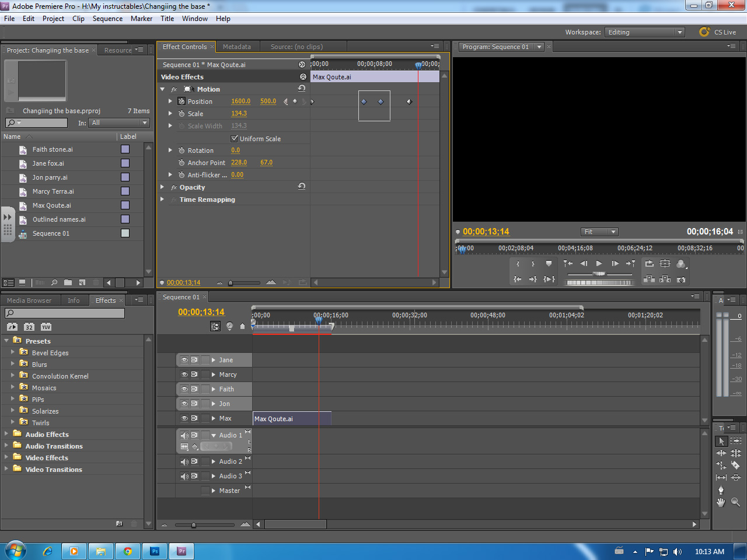Select the Rolling Edit tool

[x=736, y=453]
